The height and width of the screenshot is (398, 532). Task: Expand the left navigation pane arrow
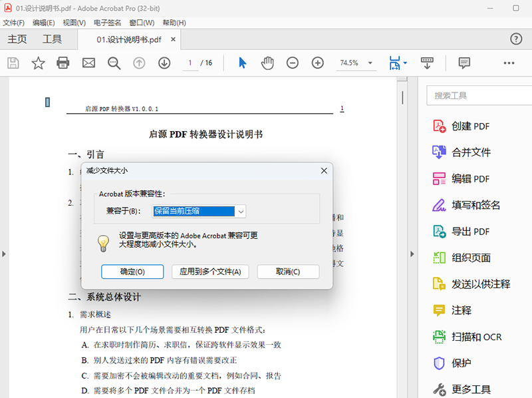(4, 254)
